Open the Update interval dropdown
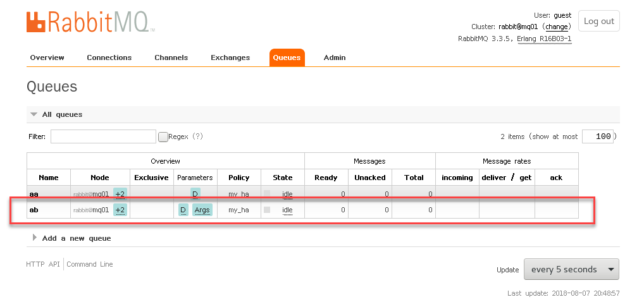 [x=571, y=269]
